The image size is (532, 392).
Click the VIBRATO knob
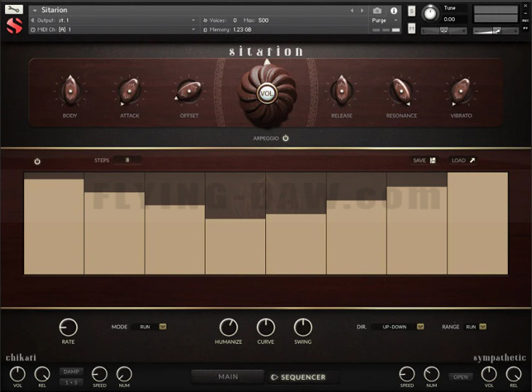pyautogui.click(x=461, y=91)
